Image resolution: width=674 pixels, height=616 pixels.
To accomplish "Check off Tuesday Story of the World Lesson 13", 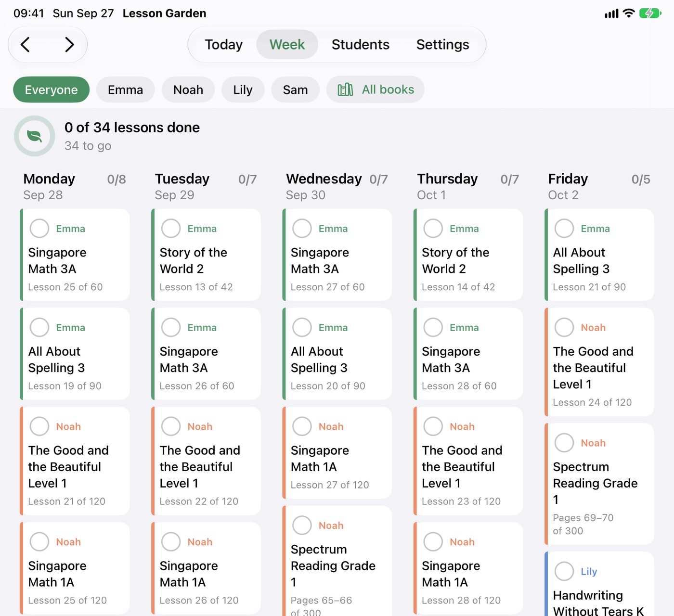I will tap(171, 228).
